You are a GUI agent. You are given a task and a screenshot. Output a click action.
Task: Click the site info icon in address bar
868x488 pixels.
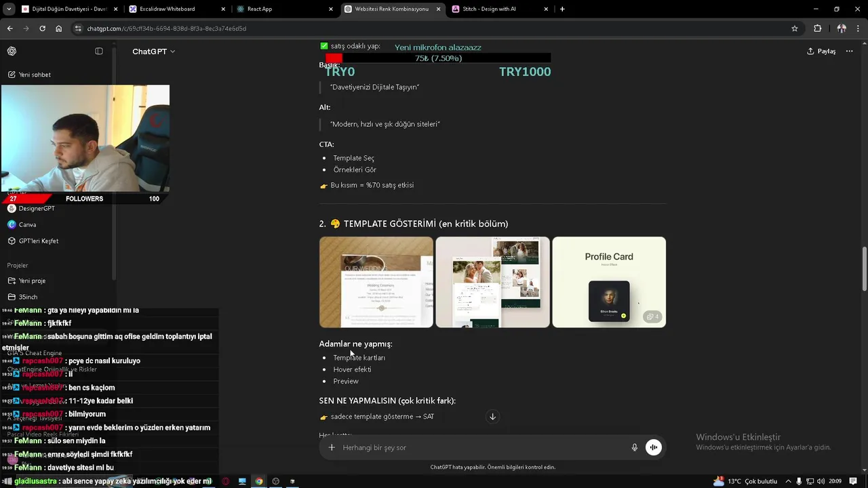coord(79,28)
